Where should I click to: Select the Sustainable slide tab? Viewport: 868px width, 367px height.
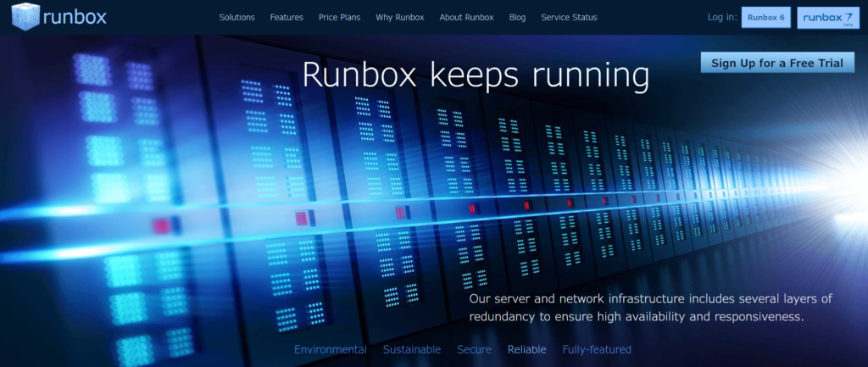coord(412,349)
